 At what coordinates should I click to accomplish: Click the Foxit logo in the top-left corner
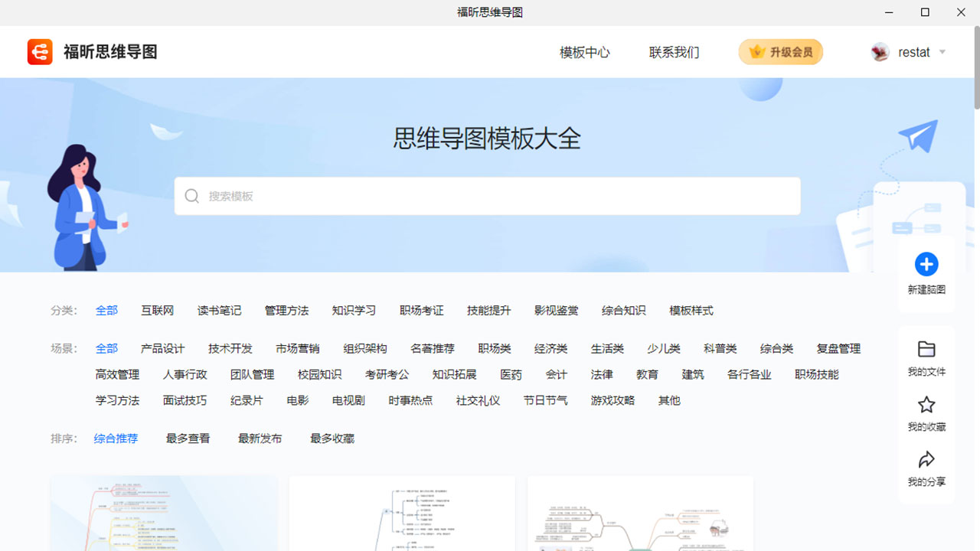[x=40, y=51]
